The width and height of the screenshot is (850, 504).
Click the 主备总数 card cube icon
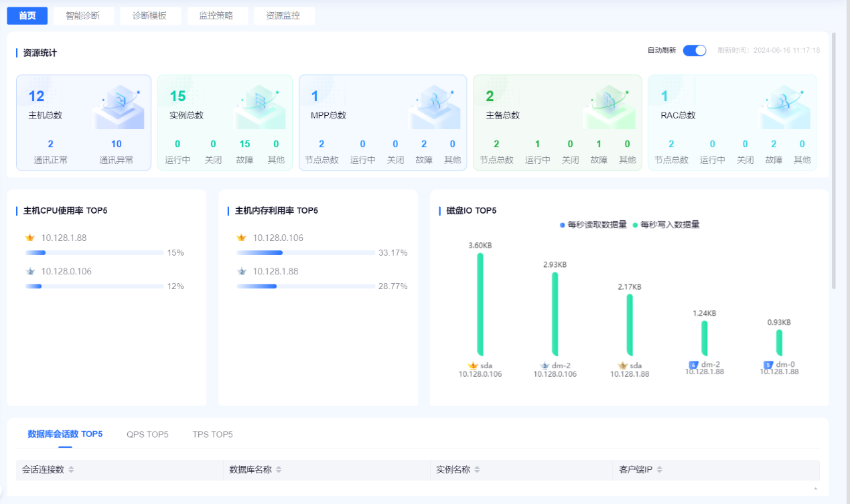pyautogui.click(x=609, y=106)
